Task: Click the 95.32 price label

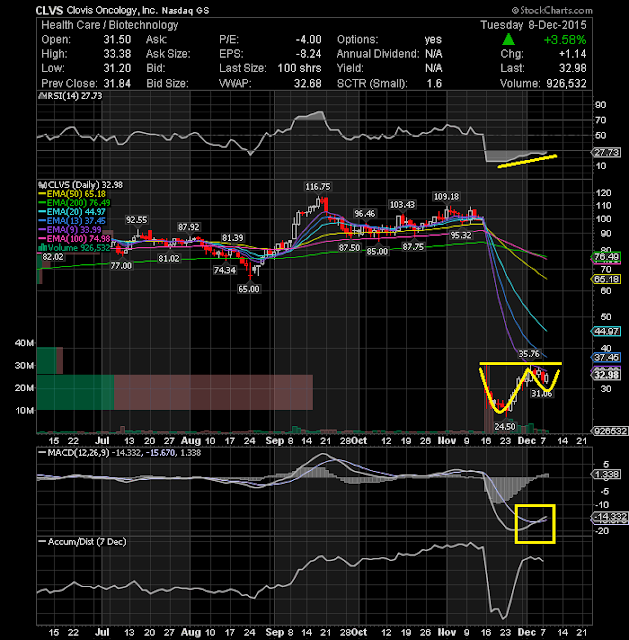Action: pos(460,236)
